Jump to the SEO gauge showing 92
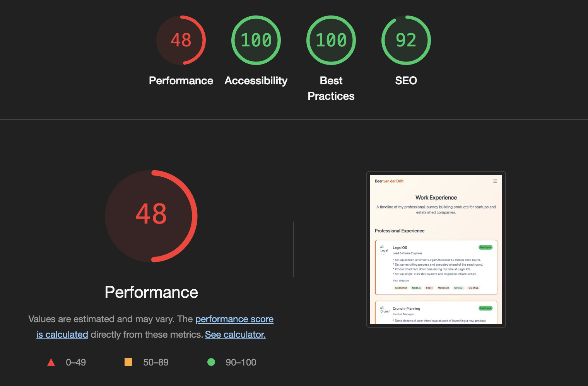588x386 pixels. pyautogui.click(x=406, y=40)
